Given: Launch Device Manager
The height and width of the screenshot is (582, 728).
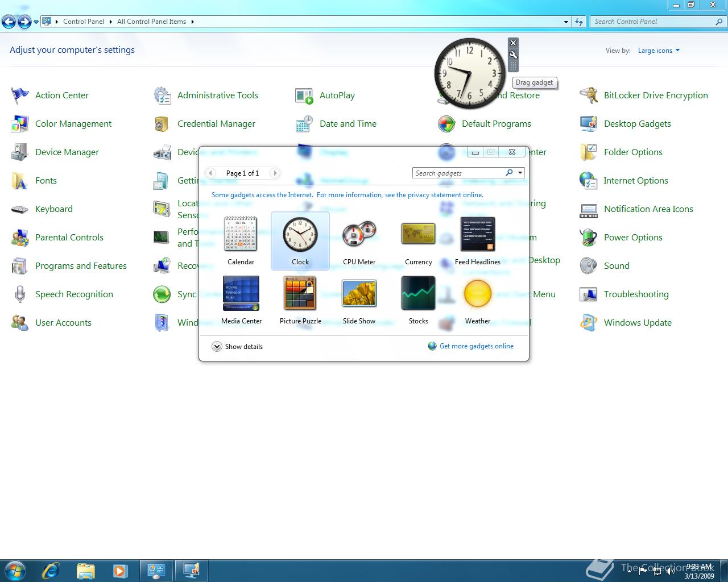Looking at the screenshot, I should point(55,152).
